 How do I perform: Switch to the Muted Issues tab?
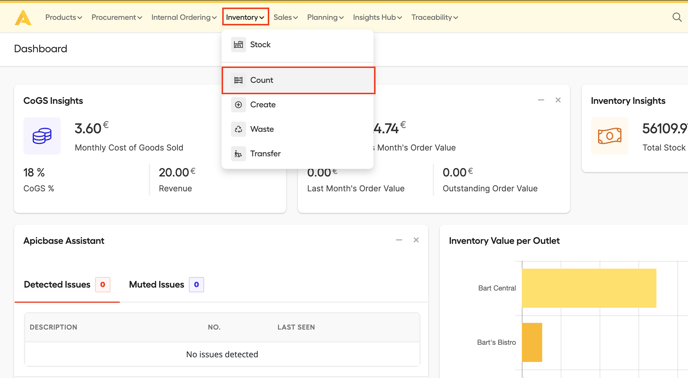click(166, 284)
